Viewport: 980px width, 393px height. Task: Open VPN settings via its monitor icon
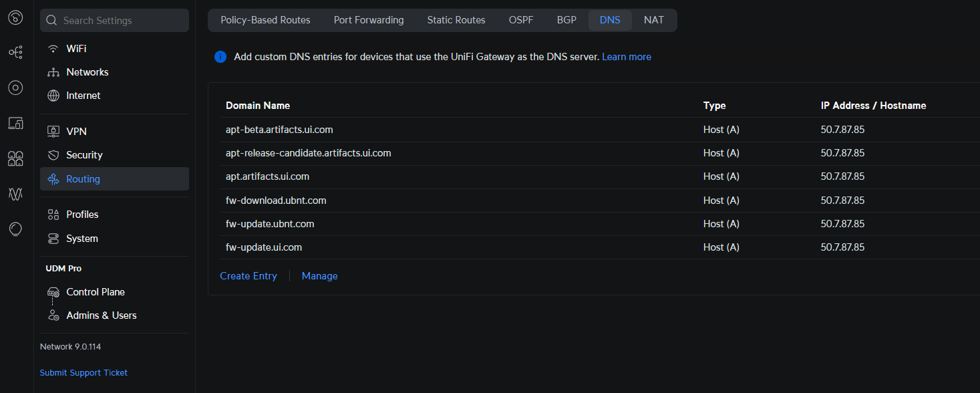(53, 132)
